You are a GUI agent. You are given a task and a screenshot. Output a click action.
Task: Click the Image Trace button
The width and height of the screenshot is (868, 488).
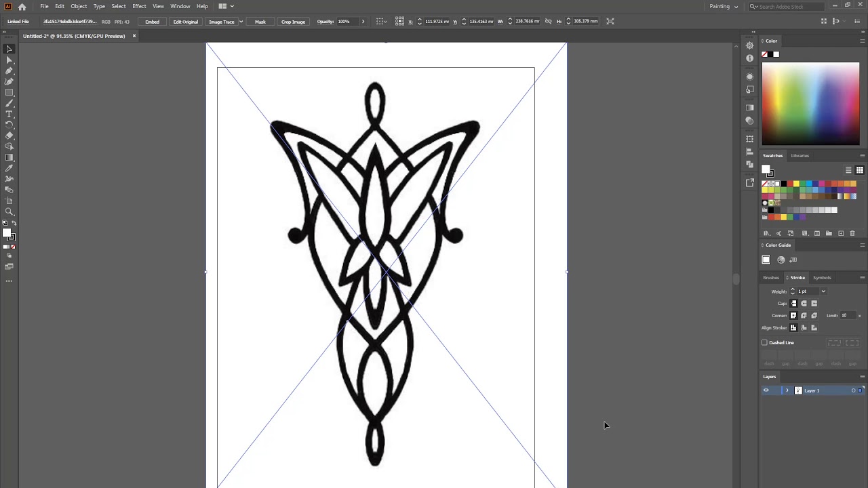tap(222, 22)
